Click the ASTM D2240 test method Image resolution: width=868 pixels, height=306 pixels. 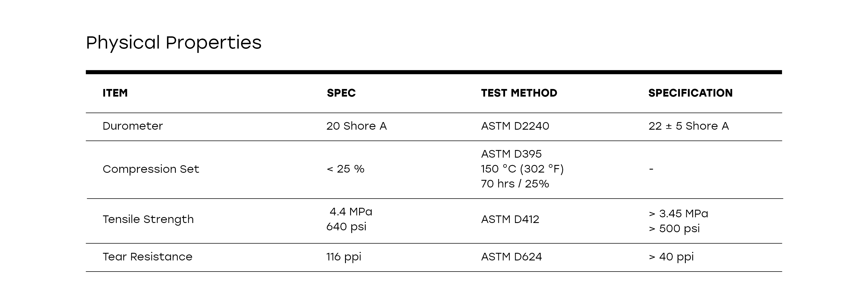coord(515,126)
